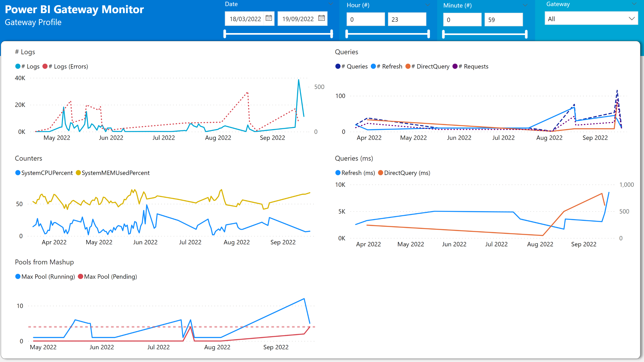Screen dimensions: 644x362
Task: Click the Queries (ms) chart title
Action: pos(354,158)
